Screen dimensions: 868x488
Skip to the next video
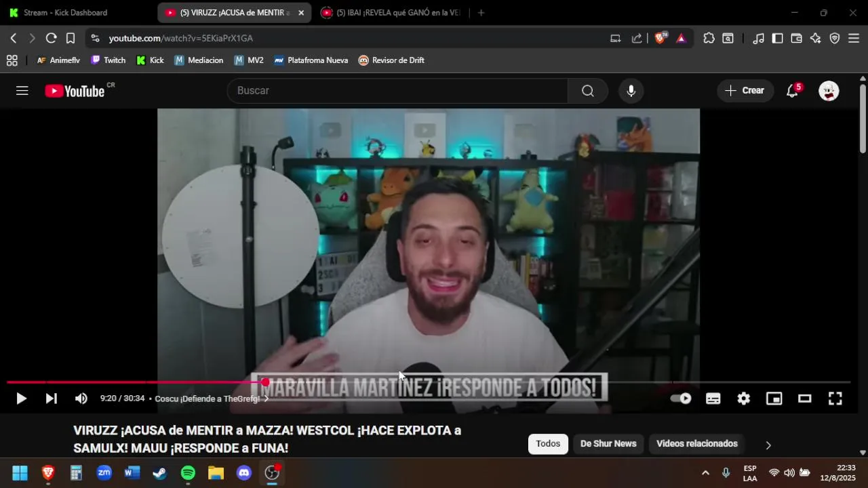pos(51,399)
